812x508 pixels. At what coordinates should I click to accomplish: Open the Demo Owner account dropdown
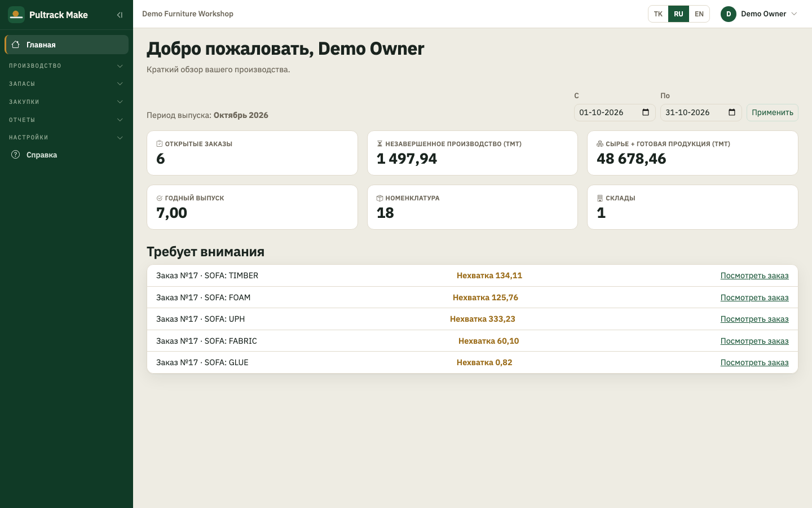[760, 14]
